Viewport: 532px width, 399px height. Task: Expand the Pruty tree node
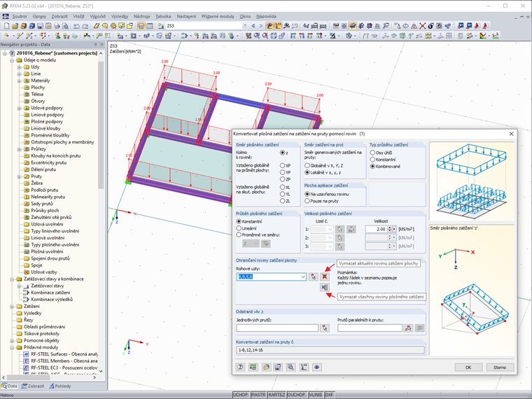20,176
